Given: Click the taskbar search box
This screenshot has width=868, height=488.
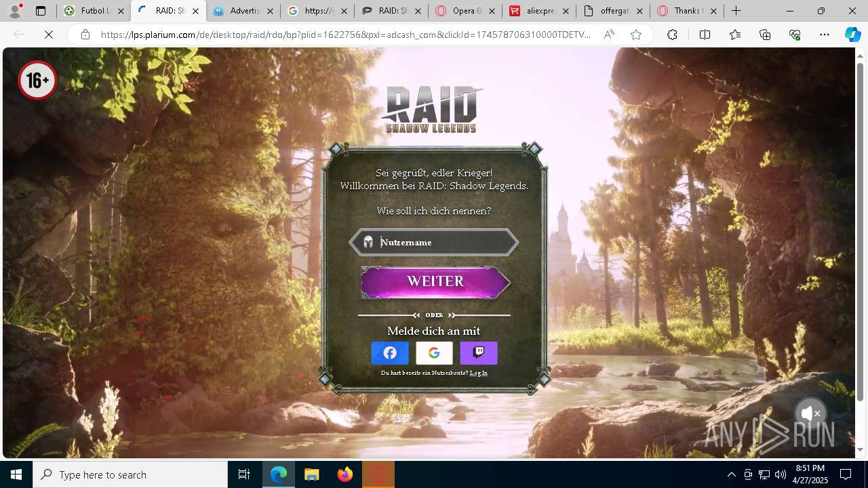Looking at the screenshot, I should click(130, 474).
